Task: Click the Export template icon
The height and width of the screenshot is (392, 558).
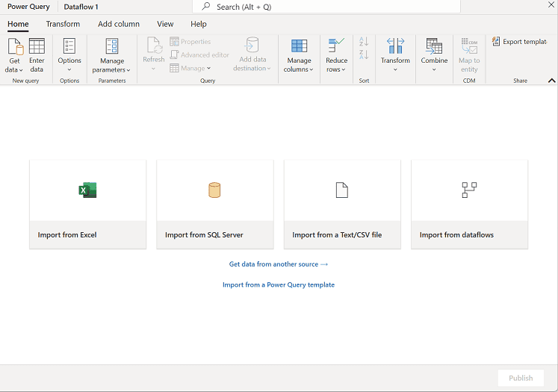Action: (x=496, y=42)
